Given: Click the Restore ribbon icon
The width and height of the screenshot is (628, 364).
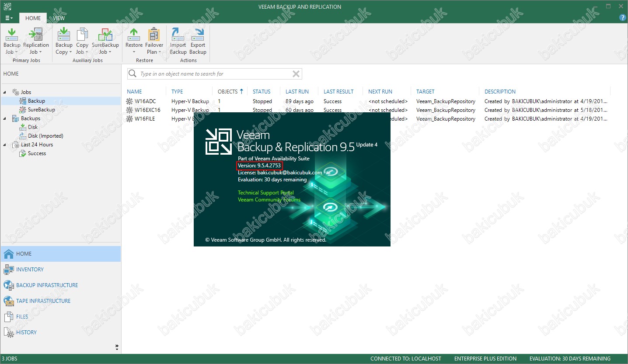Looking at the screenshot, I should point(134,34).
